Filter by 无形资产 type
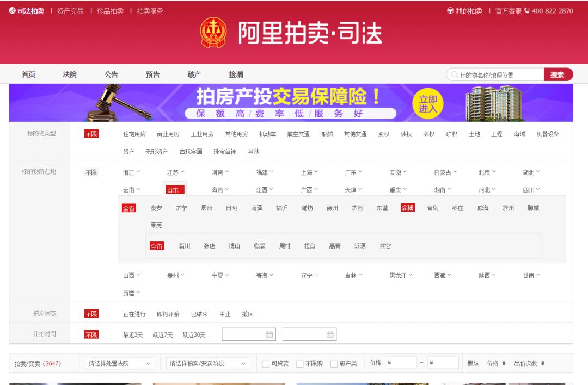 156,152
